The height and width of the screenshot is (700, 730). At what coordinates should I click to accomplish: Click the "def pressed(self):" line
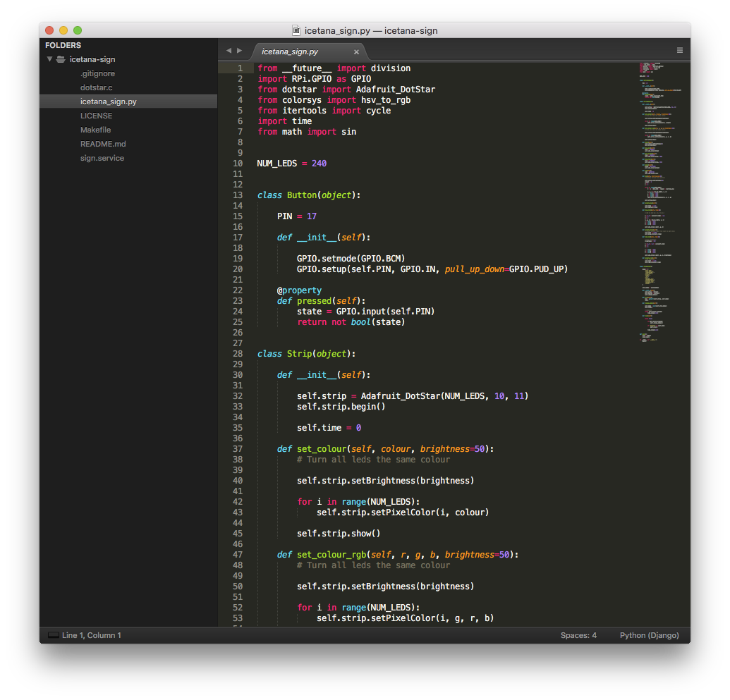tap(321, 301)
